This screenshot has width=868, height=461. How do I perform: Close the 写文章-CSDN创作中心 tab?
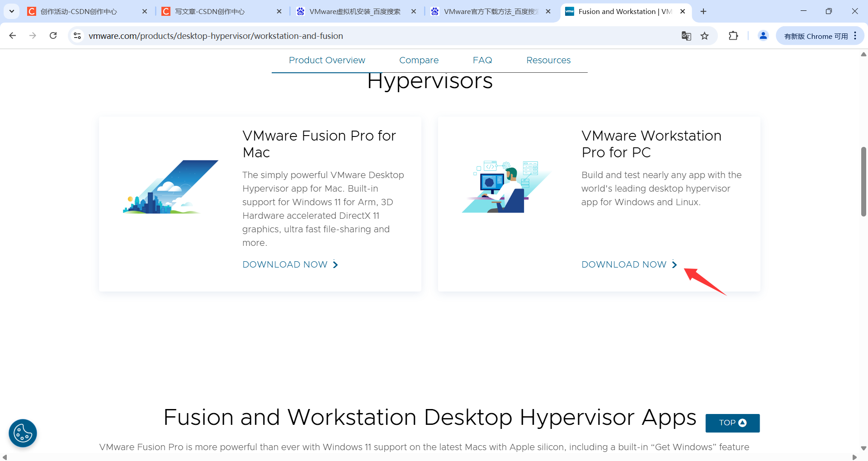point(279,11)
